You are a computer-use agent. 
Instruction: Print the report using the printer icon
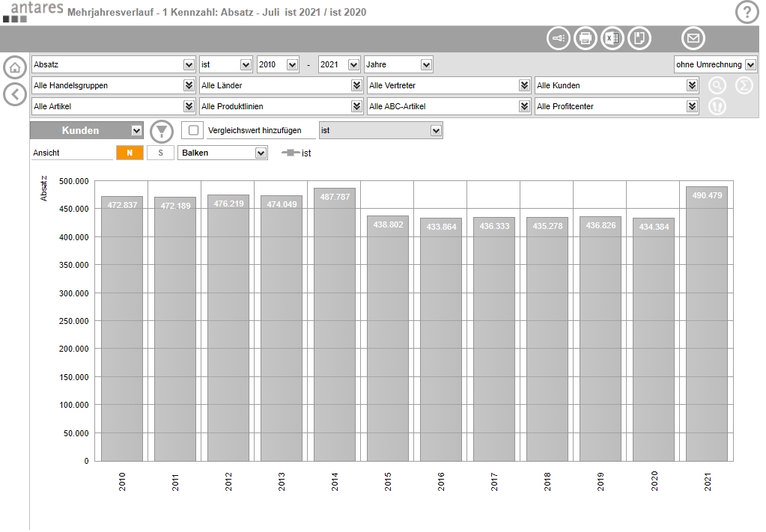point(586,38)
